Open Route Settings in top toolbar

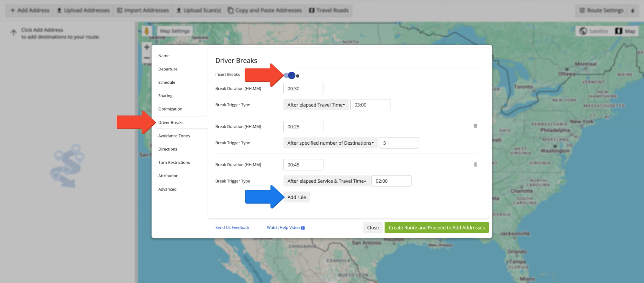point(601,10)
